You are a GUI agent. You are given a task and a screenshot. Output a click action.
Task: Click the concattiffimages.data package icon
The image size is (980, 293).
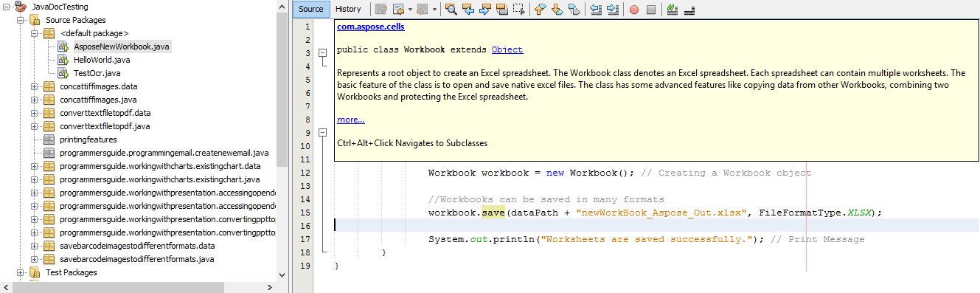[x=49, y=86]
